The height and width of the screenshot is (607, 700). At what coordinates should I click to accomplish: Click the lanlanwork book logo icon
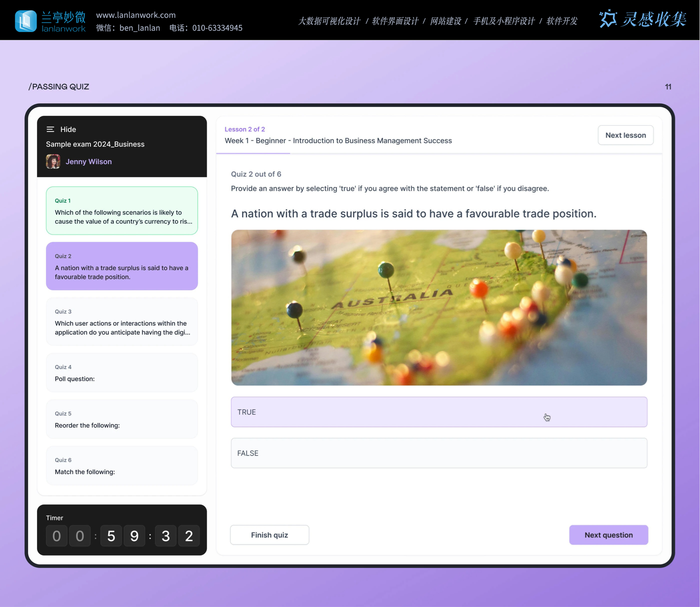pyautogui.click(x=25, y=21)
